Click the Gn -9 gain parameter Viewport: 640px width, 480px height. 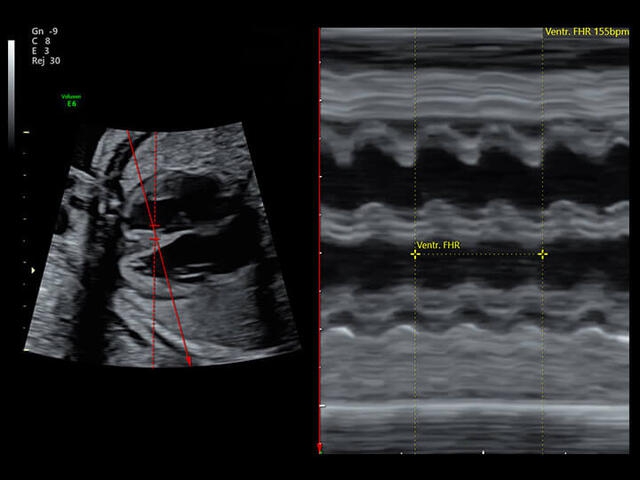tap(46, 31)
